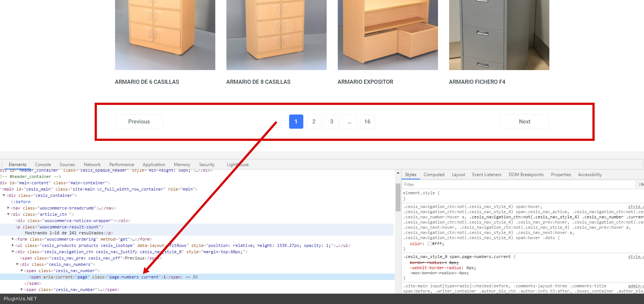Screen dimensions: 644x304
Task: Open the ARMARIO EXPOSITOR product title
Action: (x=365, y=82)
